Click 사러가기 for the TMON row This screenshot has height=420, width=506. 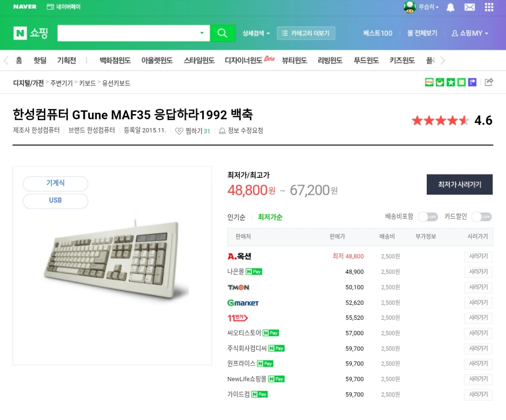pyautogui.click(x=478, y=287)
